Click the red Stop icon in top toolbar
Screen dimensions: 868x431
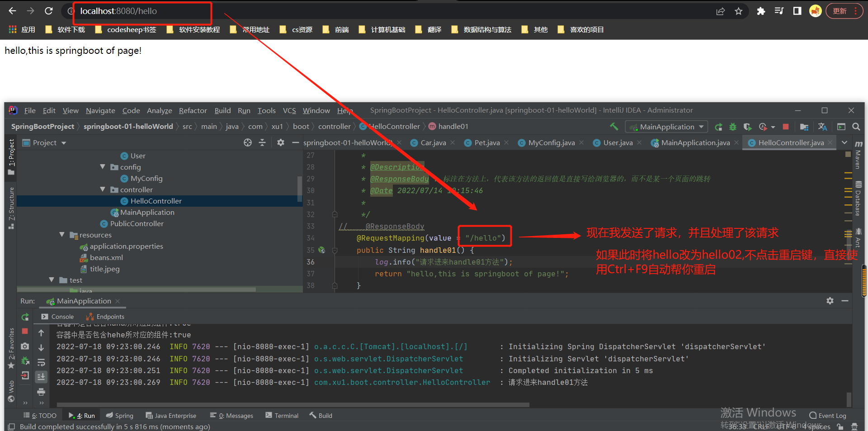pyautogui.click(x=786, y=127)
